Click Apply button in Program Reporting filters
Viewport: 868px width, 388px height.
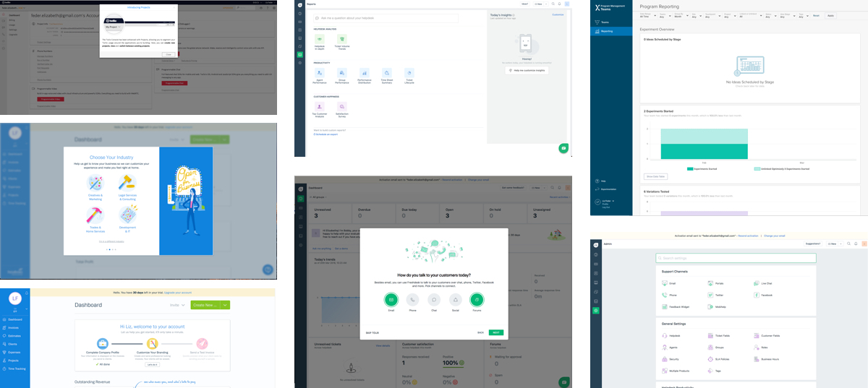(x=830, y=15)
